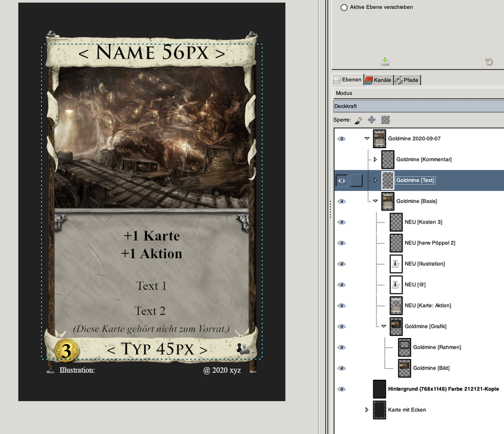The image size is (504, 434).
Task: Switch to the Pfade tab
Action: point(407,80)
